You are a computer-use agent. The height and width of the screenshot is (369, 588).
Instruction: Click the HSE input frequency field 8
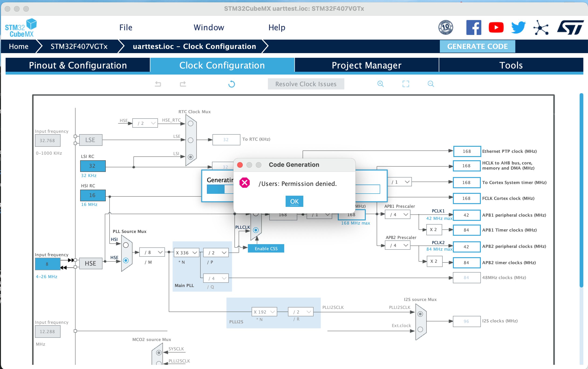47,264
